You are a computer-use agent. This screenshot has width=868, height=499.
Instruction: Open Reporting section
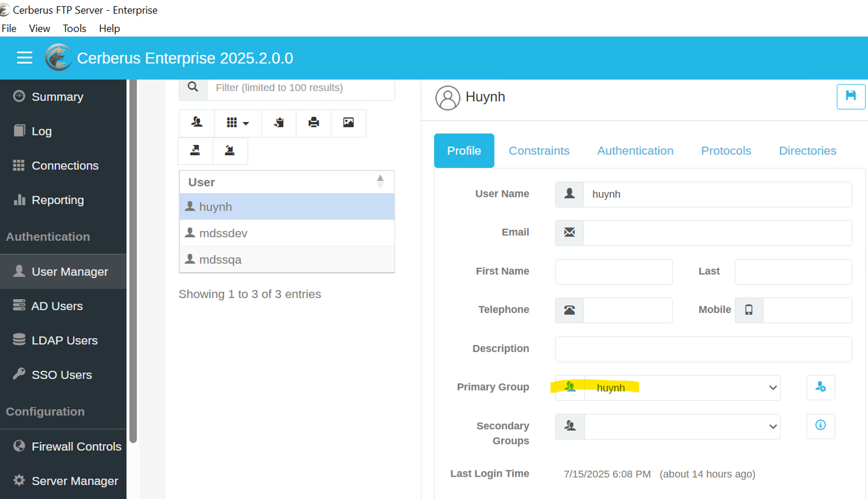pos(63,200)
